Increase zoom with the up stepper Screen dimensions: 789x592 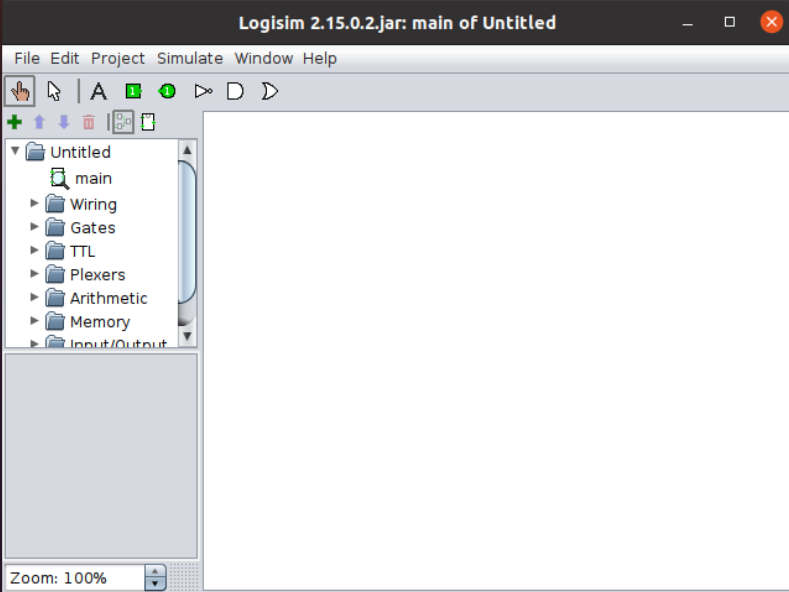tap(155, 571)
